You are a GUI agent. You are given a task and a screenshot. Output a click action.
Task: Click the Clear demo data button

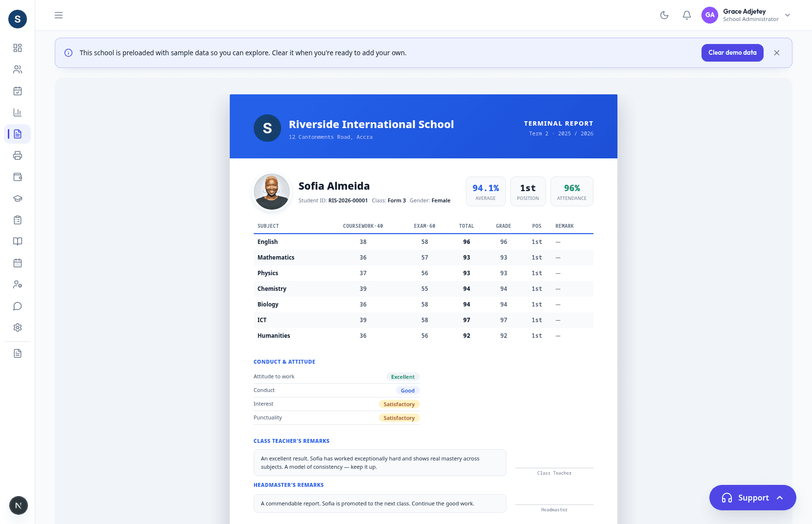pos(732,53)
